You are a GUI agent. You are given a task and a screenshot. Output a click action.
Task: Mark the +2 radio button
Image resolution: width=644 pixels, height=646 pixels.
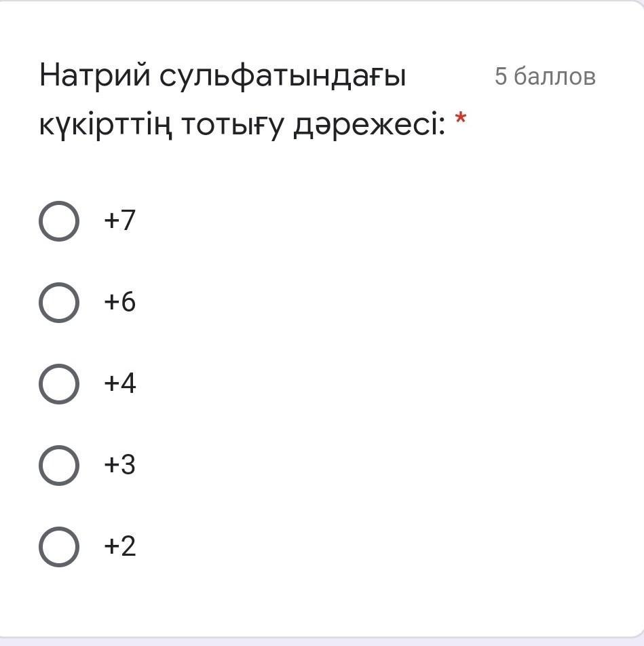click(x=58, y=547)
